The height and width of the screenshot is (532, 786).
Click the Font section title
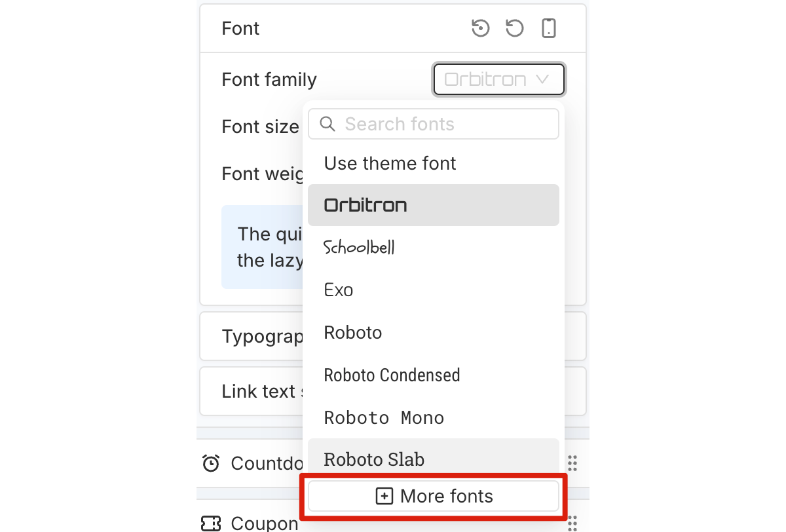pyautogui.click(x=240, y=28)
